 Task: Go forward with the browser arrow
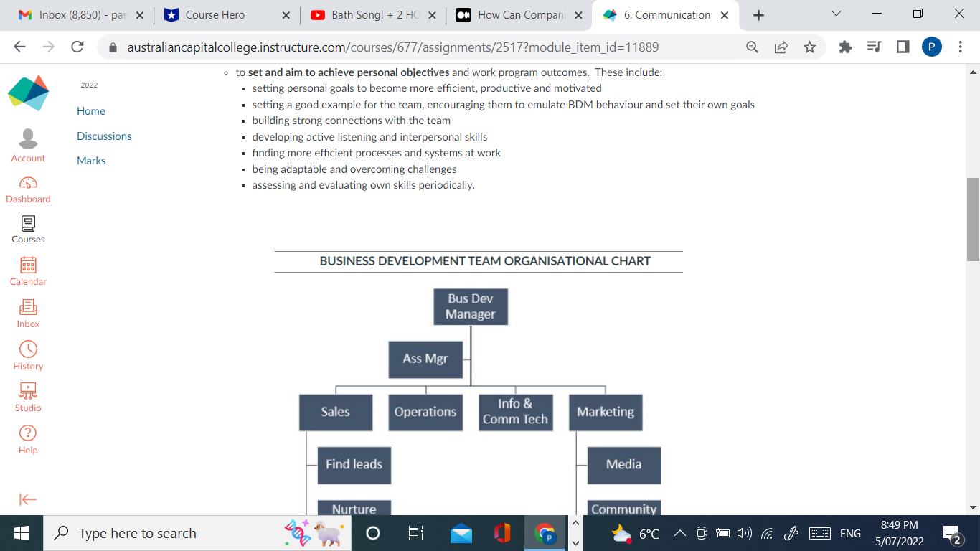[x=48, y=47]
